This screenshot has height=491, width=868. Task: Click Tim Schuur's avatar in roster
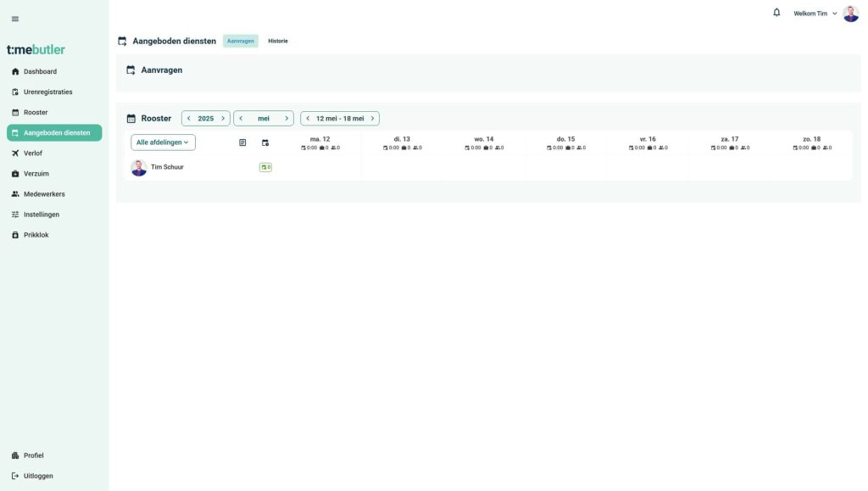pyautogui.click(x=139, y=167)
